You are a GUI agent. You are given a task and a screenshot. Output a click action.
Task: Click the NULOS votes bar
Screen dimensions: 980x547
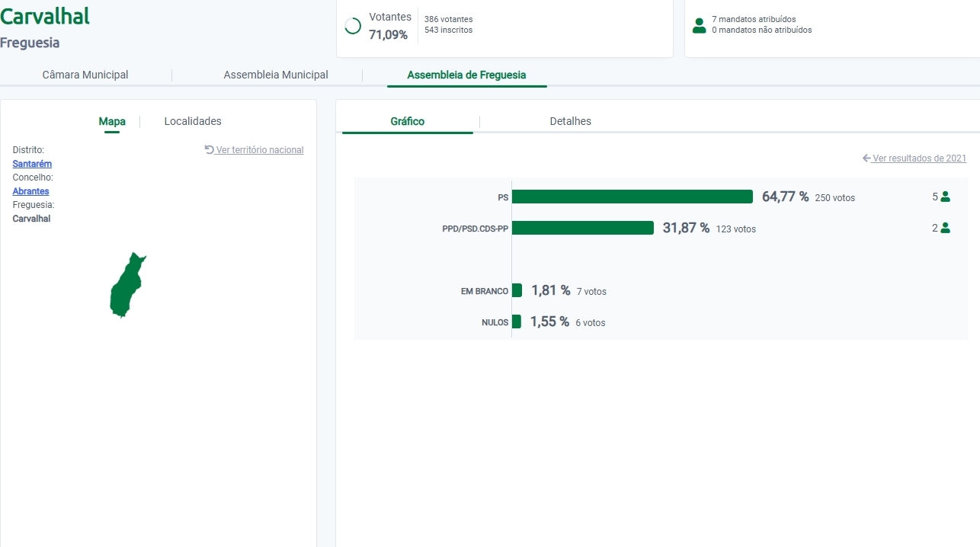click(516, 321)
